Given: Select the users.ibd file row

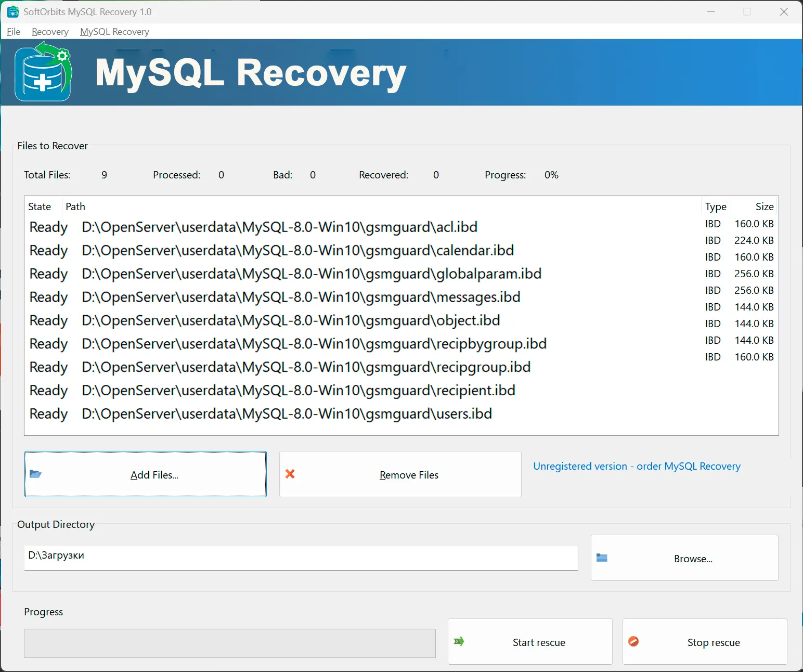Looking at the screenshot, I should click(x=286, y=413).
